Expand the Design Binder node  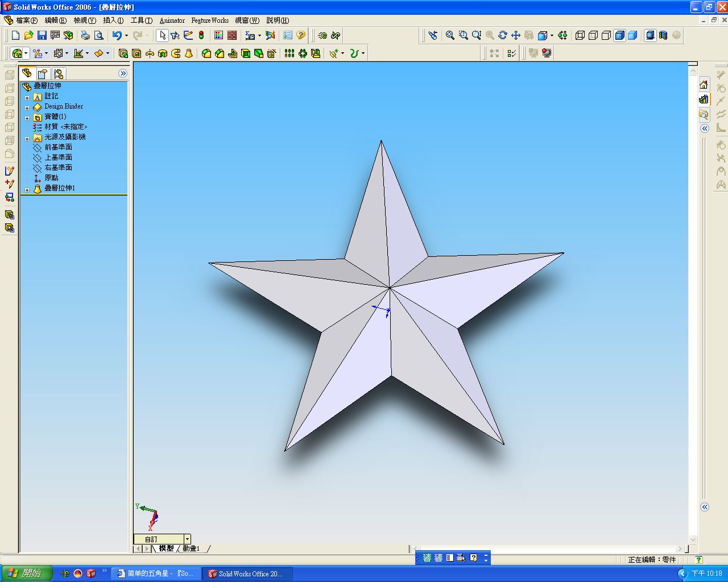27,107
